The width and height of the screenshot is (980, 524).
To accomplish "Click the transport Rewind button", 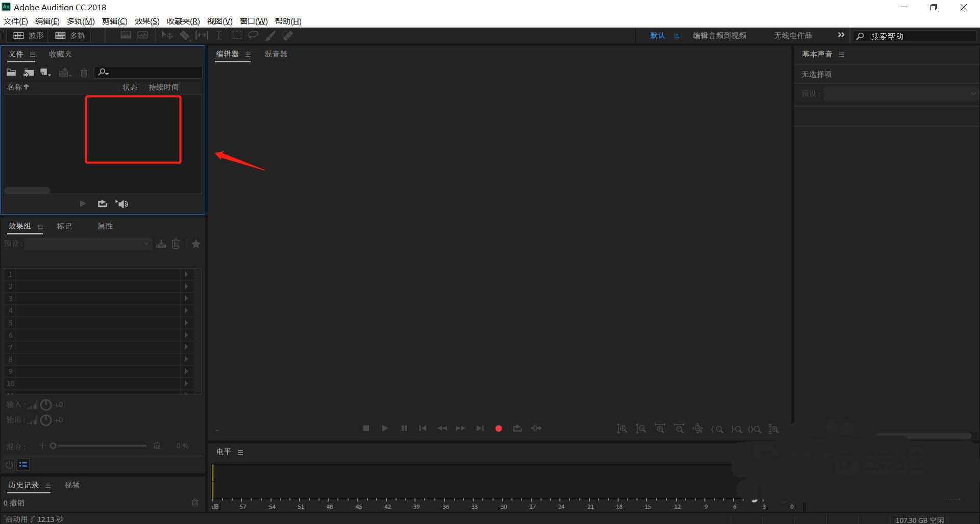I will point(442,428).
